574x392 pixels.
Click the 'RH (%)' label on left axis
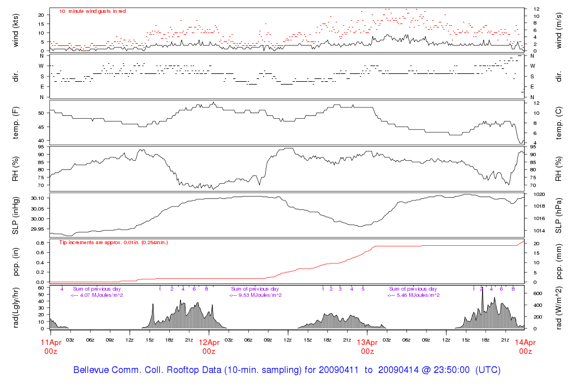[x=15, y=169]
